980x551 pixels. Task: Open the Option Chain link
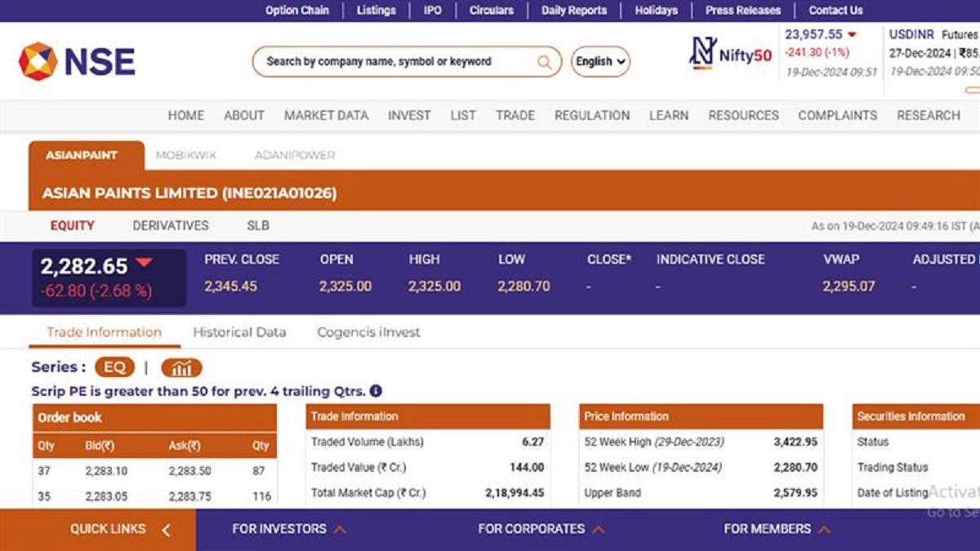click(296, 11)
